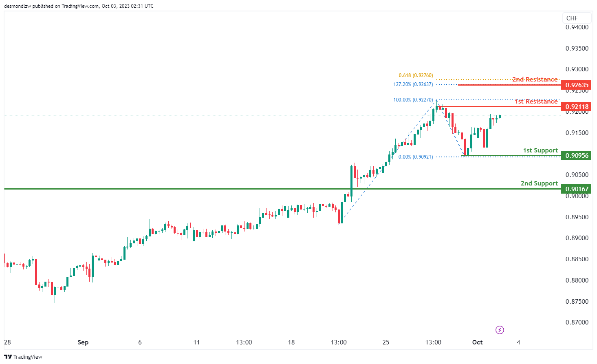Select the 1st Support text label
This screenshot has width=597, height=364.
540,150
